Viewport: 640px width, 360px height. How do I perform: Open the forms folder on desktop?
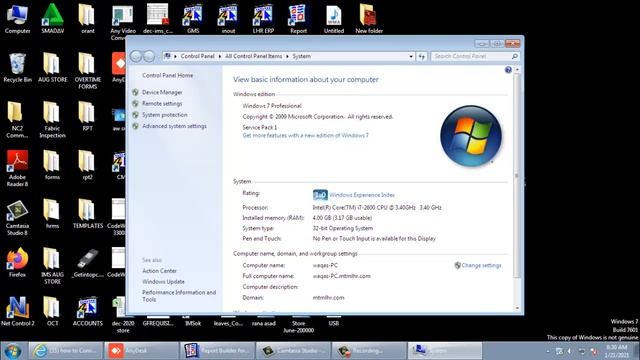(52, 165)
